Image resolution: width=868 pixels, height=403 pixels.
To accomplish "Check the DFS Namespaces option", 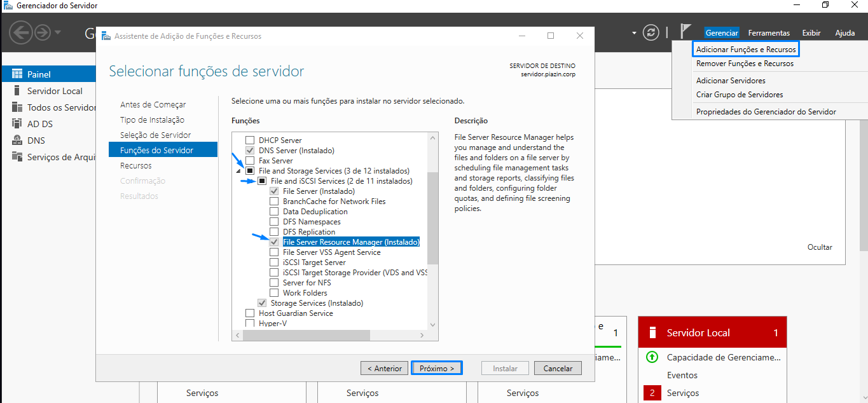I will click(274, 221).
